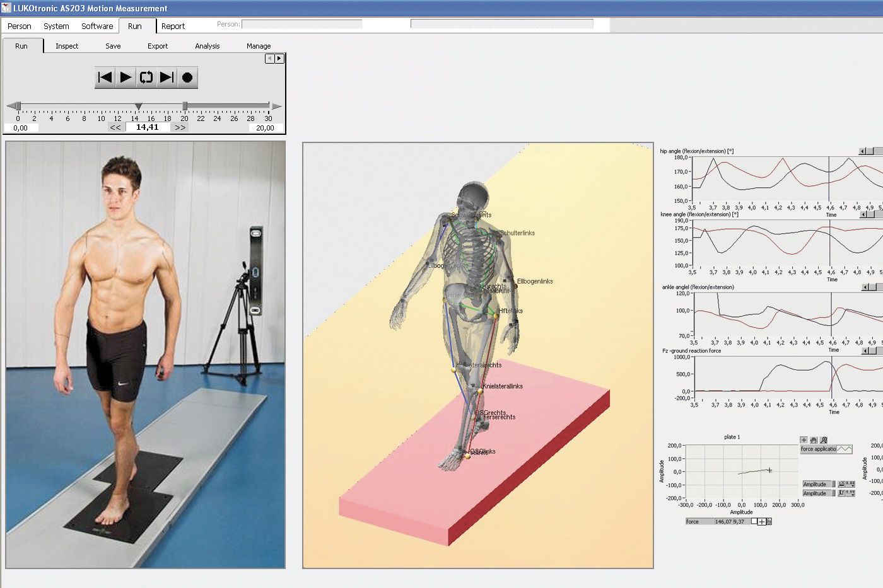Screen dimensions: 883x588
Task: Toggle X-axis autoscale lock button
Action: click(x=842, y=484)
